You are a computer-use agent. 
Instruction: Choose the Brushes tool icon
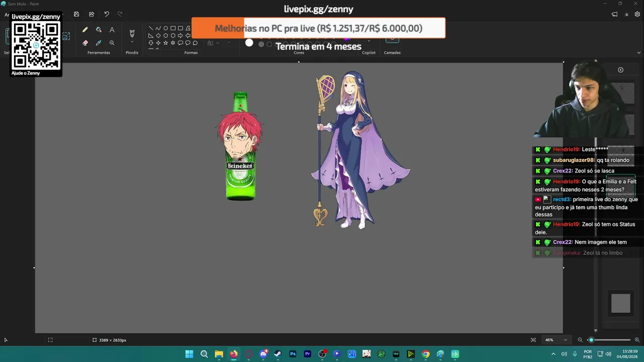pyautogui.click(x=132, y=33)
